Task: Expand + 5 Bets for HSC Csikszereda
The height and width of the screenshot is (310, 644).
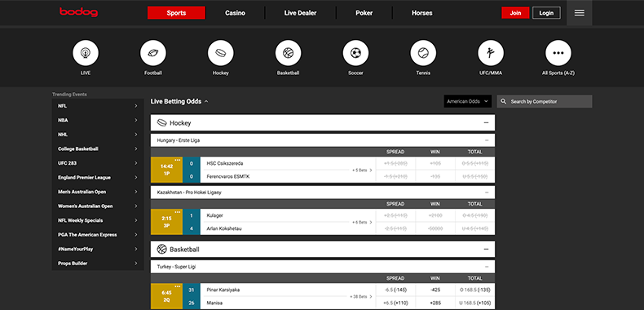Action: click(362, 170)
